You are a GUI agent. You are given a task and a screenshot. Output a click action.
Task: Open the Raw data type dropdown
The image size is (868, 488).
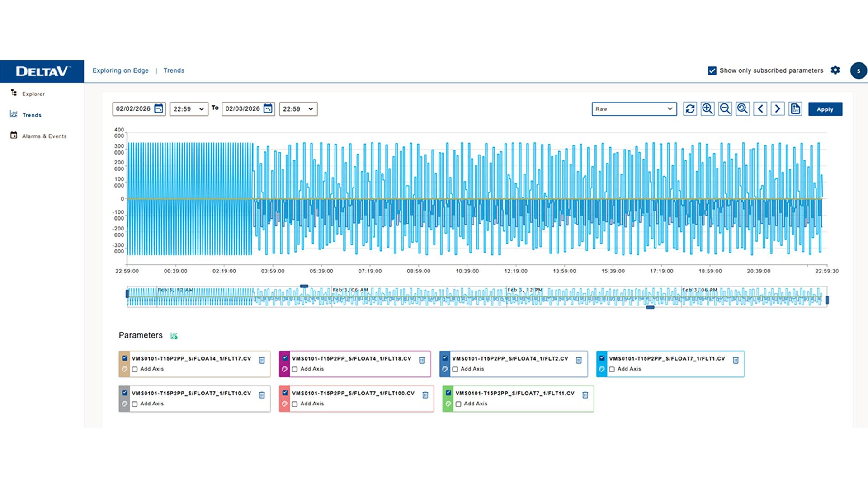click(x=634, y=109)
